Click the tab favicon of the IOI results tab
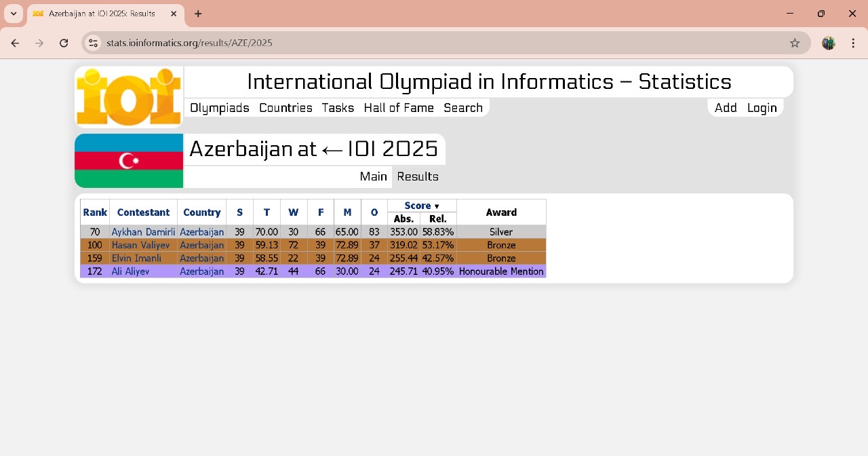Image resolution: width=868 pixels, height=456 pixels. pyautogui.click(x=38, y=14)
